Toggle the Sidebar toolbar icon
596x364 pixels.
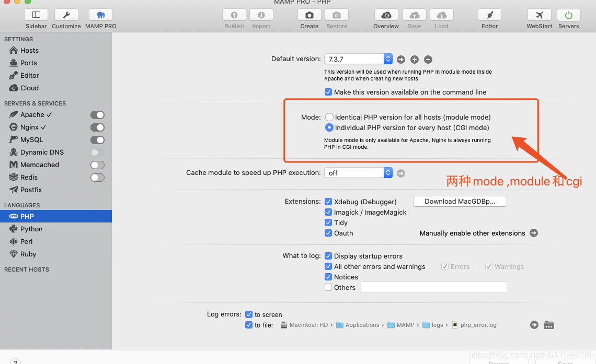click(36, 15)
